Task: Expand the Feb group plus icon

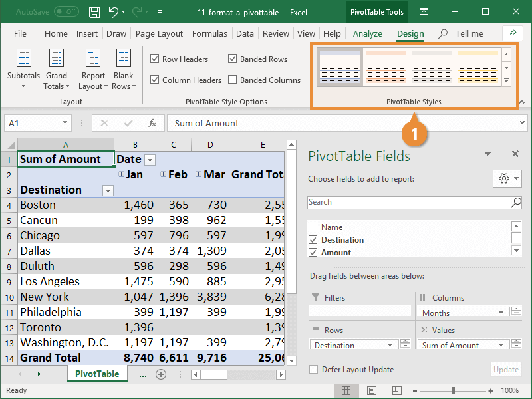Action: click(x=163, y=174)
